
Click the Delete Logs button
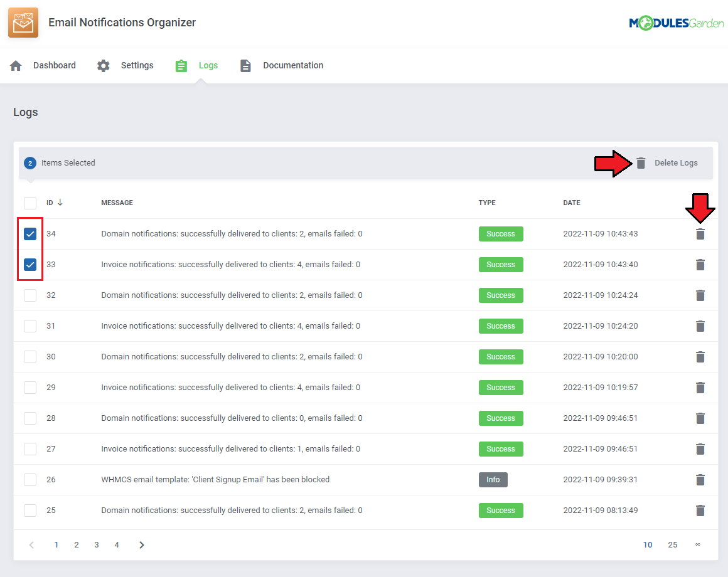coord(667,163)
